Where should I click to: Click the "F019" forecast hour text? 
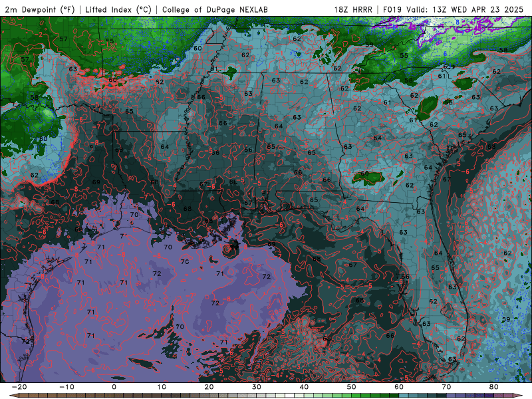tap(392, 9)
